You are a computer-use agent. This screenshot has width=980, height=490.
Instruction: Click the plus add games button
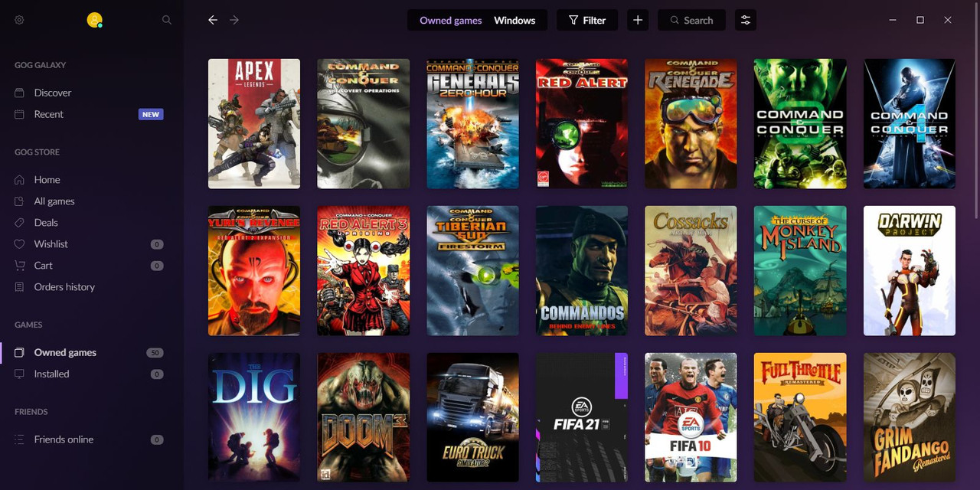638,21
